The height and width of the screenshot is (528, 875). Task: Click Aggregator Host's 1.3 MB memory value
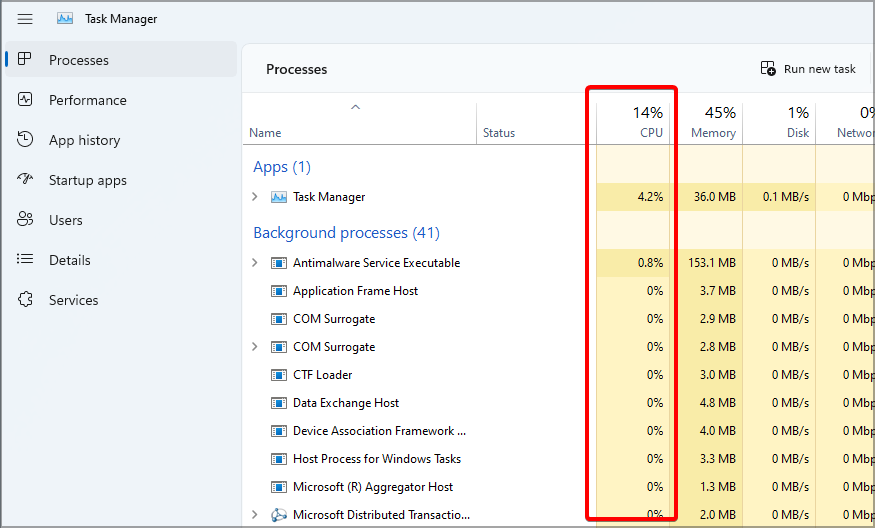tap(718, 487)
